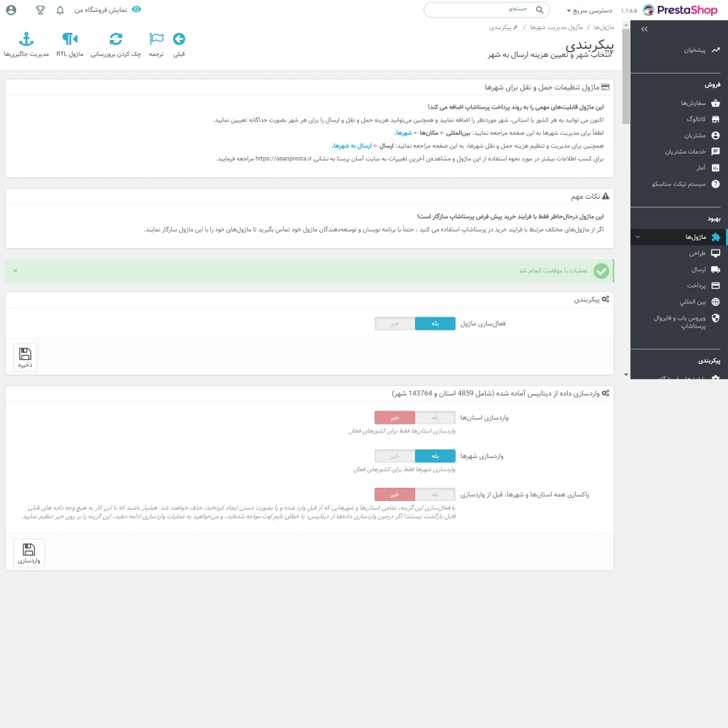Open پرداخت in the sidebar
This screenshot has width=728, height=728.
[x=697, y=285]
